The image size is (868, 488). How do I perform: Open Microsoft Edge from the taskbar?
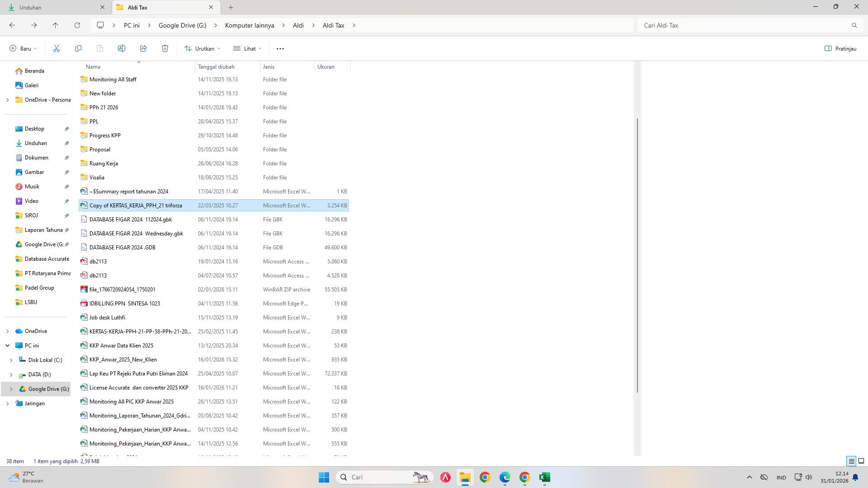point(505,477)
